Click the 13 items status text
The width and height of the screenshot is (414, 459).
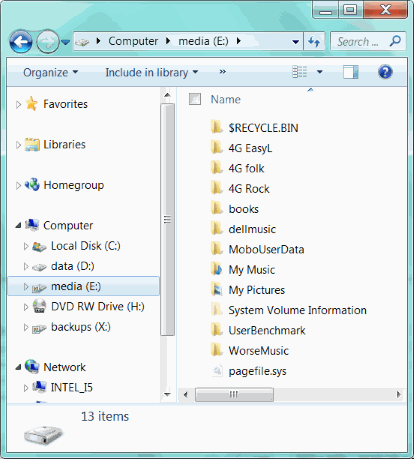point(105,417)
